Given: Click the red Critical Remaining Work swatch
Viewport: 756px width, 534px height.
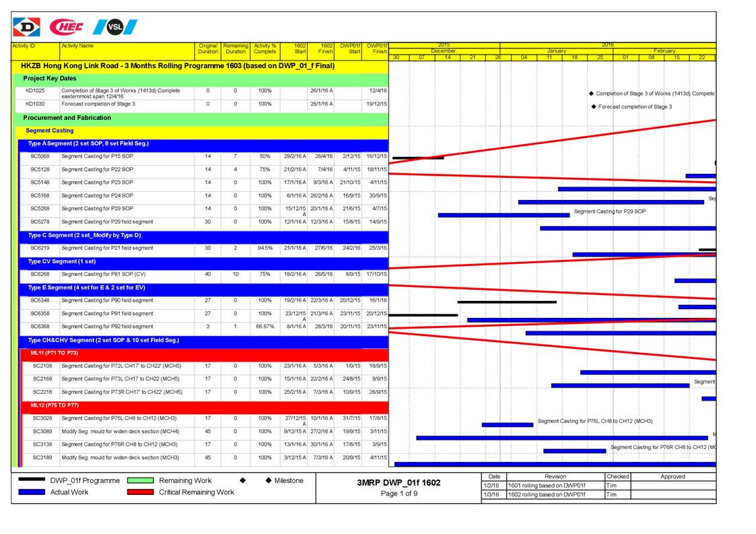Looking at the screenshot, I should click(140, 492).
